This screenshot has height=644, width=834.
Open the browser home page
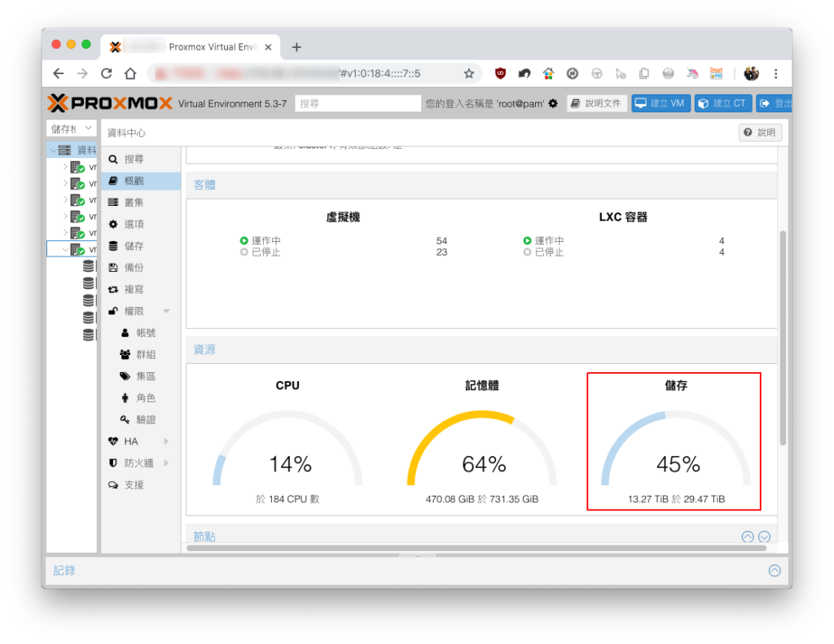click(x=130, y=73)
